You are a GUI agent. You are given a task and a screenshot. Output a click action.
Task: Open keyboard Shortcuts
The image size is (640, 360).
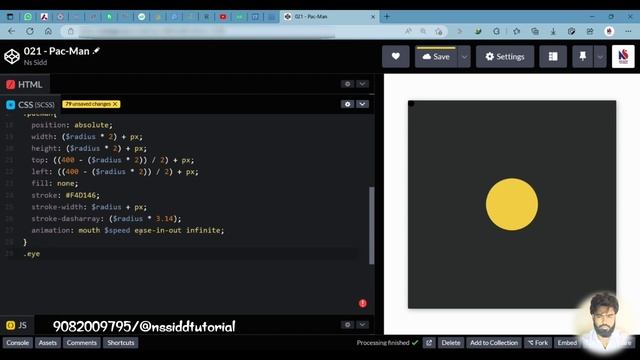click(x=120, y=342)
